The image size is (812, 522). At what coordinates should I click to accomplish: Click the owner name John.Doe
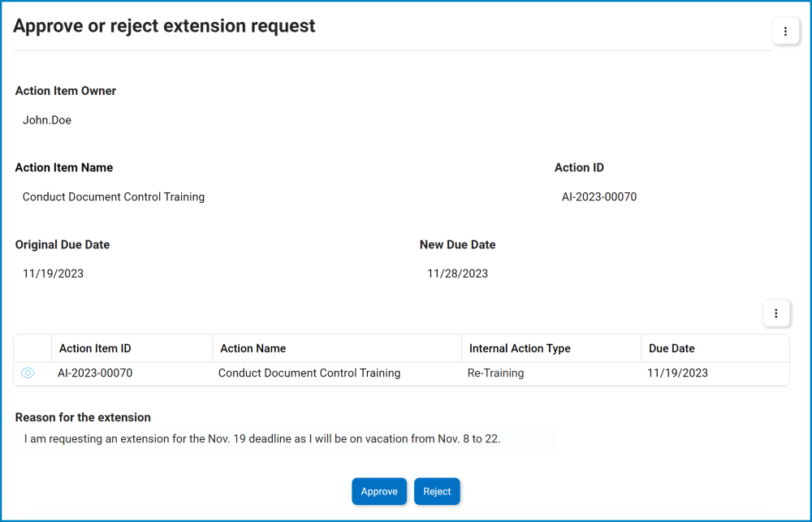[46, 119]
